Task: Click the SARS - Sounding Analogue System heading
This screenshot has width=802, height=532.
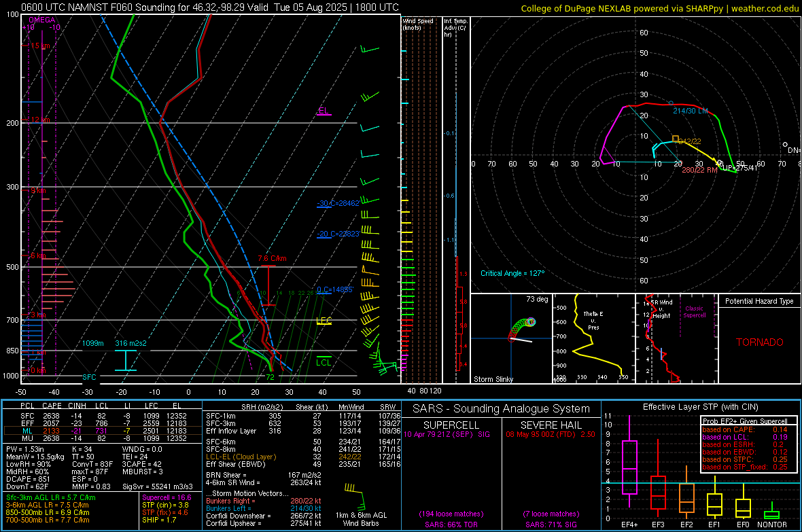Action: click(x=502, y=409)
